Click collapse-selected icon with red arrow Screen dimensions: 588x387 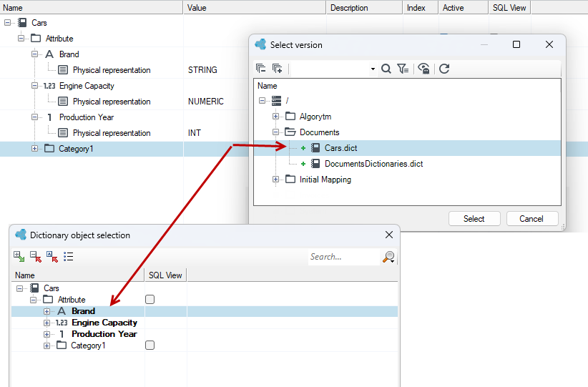36,257
